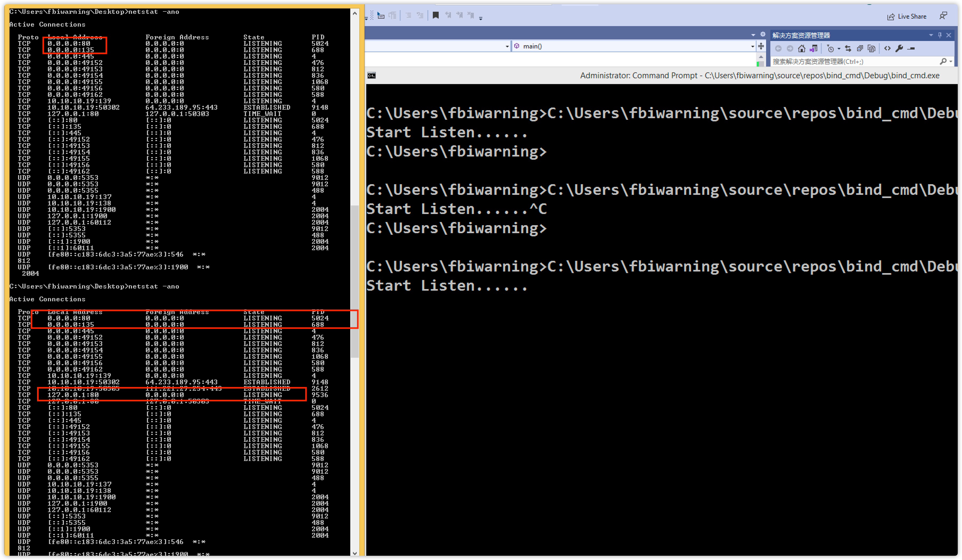Image resolution: width=962 pixels, height=560 pixels.
Task: Click the Administrator Command Prompt title bar
Action: point(661,76)
